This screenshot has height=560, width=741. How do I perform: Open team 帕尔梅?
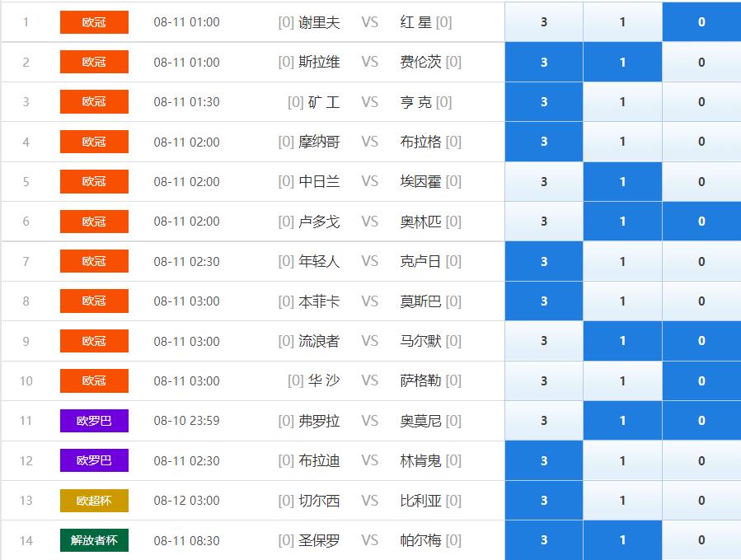pos(420,540)
